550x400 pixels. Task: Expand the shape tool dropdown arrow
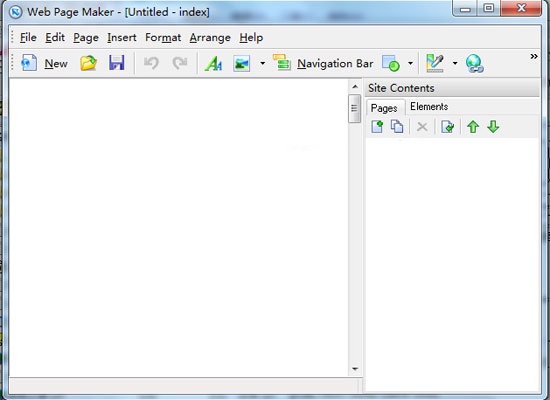click(x=410, y=64)
